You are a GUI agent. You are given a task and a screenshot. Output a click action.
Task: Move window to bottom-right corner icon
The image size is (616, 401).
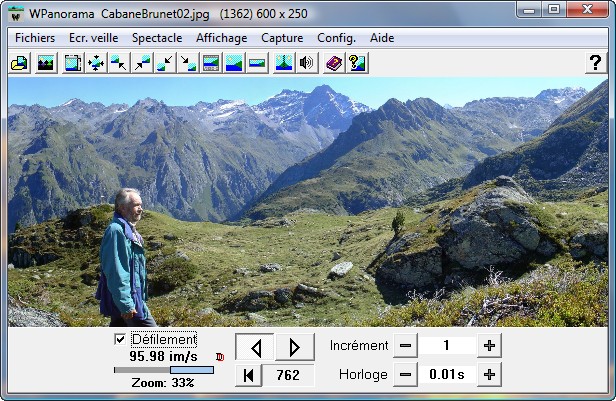point(188,63)
